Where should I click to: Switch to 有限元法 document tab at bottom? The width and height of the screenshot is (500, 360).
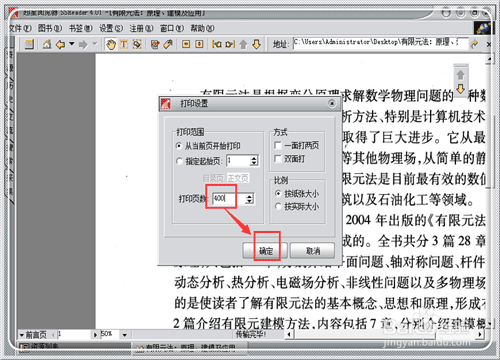190,348
